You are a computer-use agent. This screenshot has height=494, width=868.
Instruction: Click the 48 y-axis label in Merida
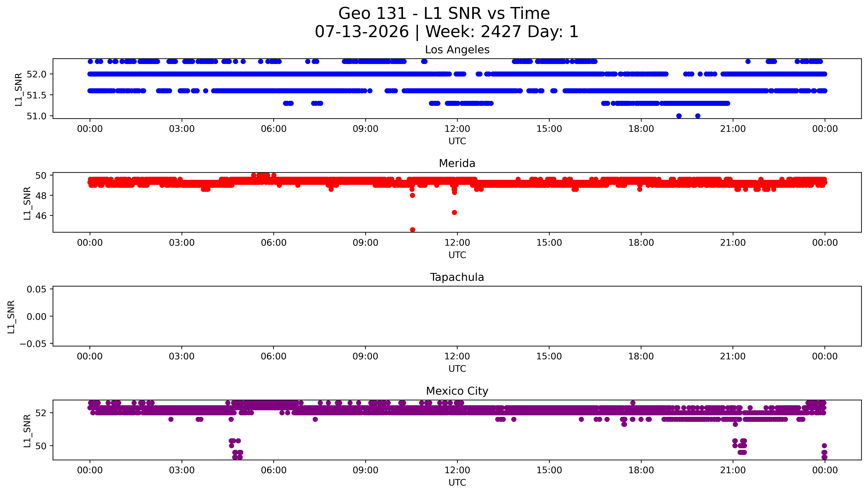[41, 195]
